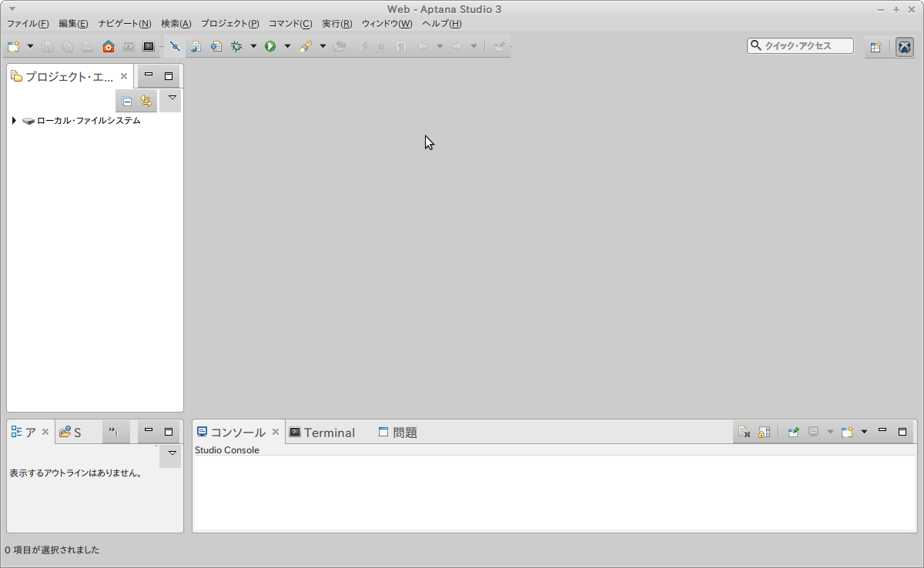The height and width of the screenshot is (568, 924).
Task: Focus the Quick Access search field
Action: pos(800,46)
